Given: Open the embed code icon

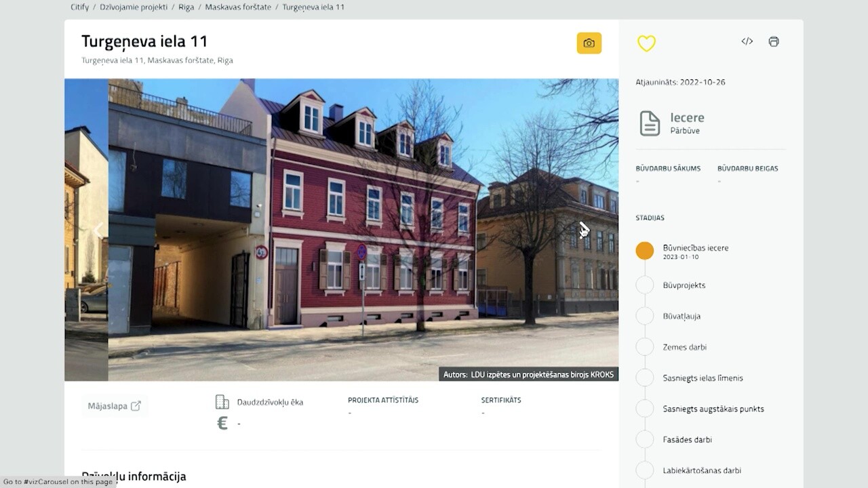Looking at the screenshot, I should point(747,41).
